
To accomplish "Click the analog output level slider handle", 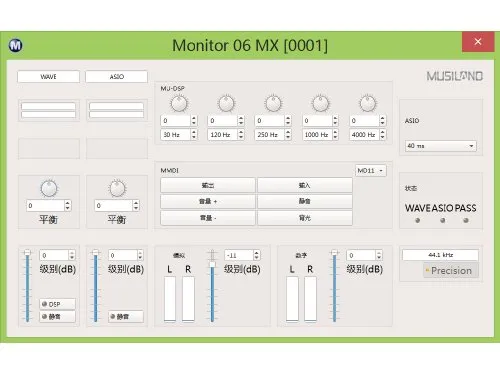I will [x=212, y=264].
